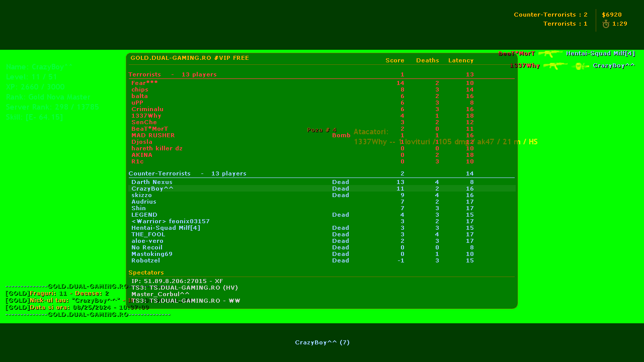The height and width of the screenshot is (362, 644).
Task: Click the 'Counter-Terrorists - 13 players' team header
Action: click(188, 173)
